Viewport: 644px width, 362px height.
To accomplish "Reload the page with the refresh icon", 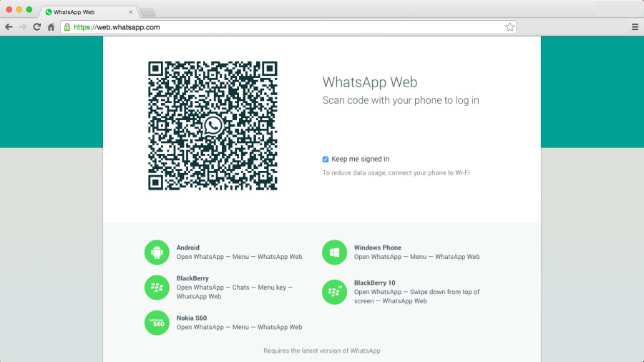I will pos(37,27).
